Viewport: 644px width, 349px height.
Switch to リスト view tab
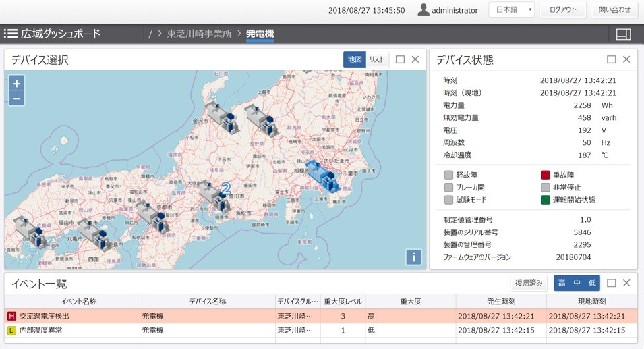tap(377, 59)
